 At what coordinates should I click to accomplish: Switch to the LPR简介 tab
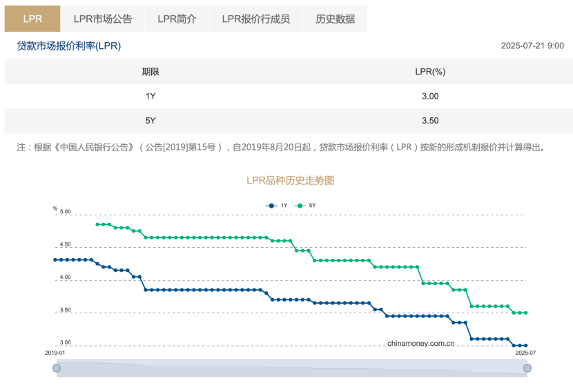click(177, 19)
